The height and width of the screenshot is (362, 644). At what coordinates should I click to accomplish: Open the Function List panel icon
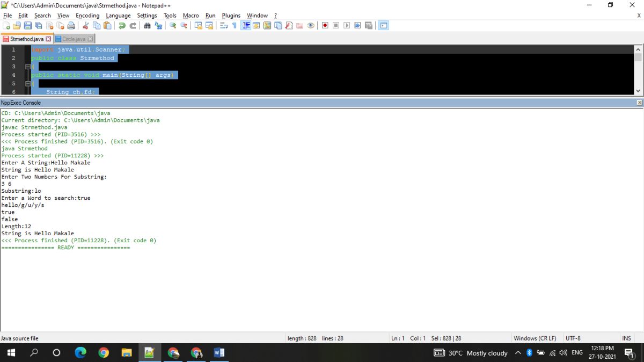(289, 25)
